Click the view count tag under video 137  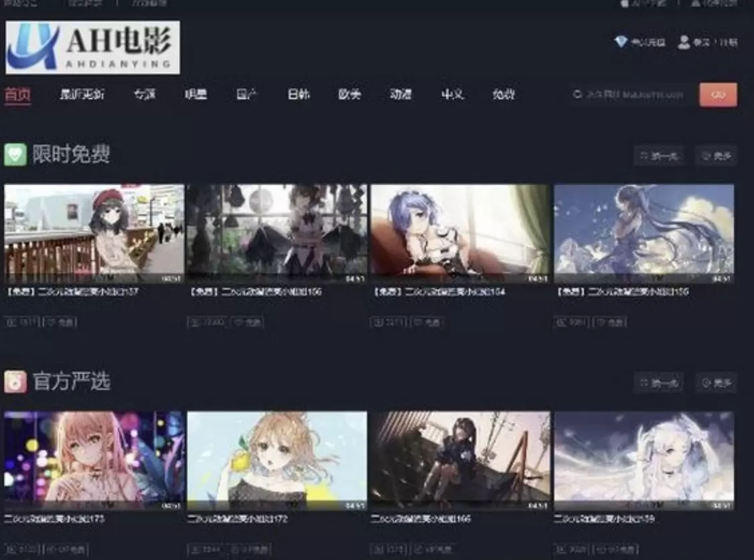[22, 322]
